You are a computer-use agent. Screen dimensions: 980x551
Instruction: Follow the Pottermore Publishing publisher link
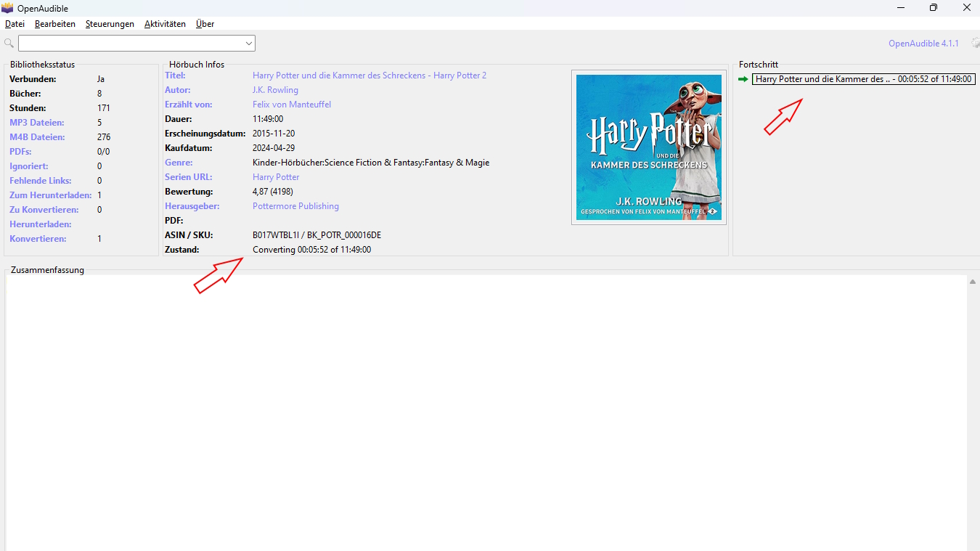coord(295,206)
